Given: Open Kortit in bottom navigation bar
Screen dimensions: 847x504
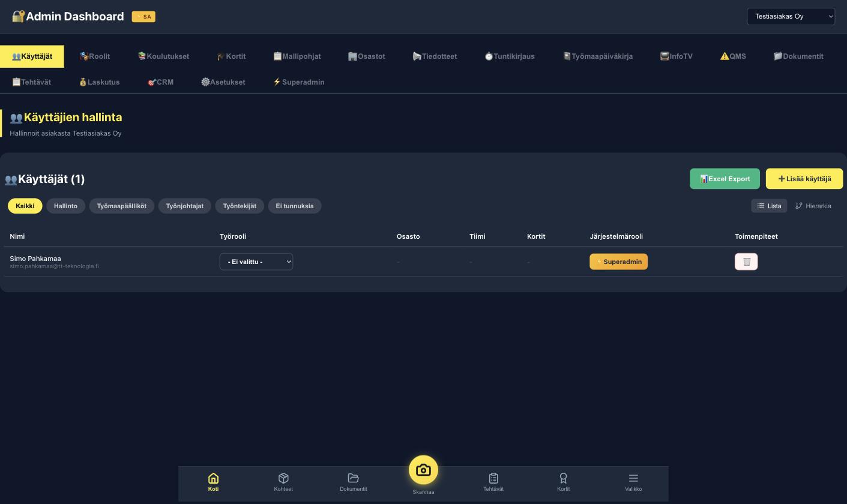Looking at the screenshot, I should coord(563,482).
